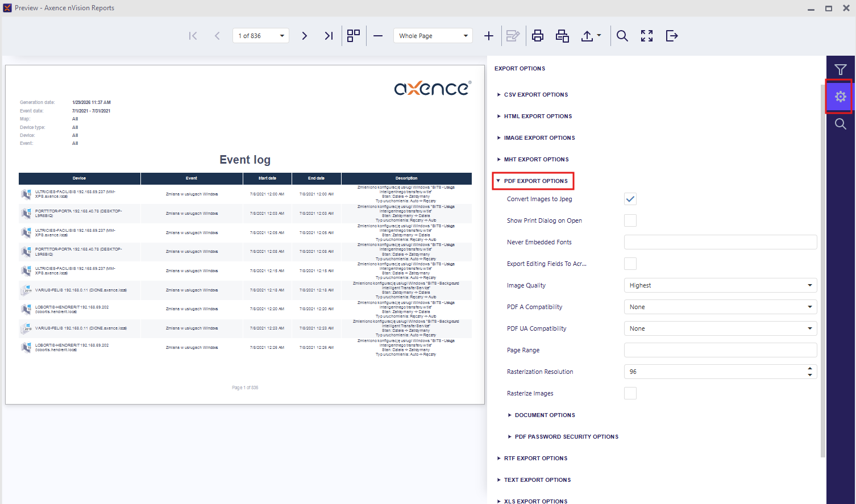
Task: Go to the next report page
Action: pyautogui.click(x=304, y=36)
